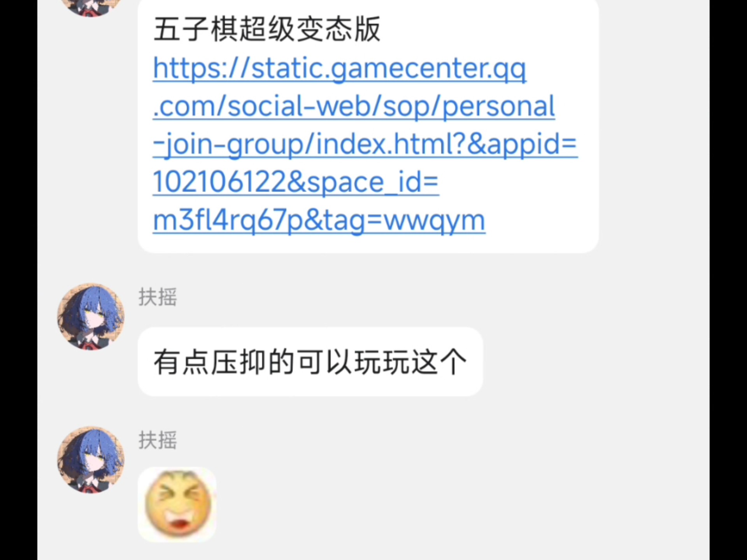Tap the partially visible avatar at top
747x560 pixels.
(91, 7)
